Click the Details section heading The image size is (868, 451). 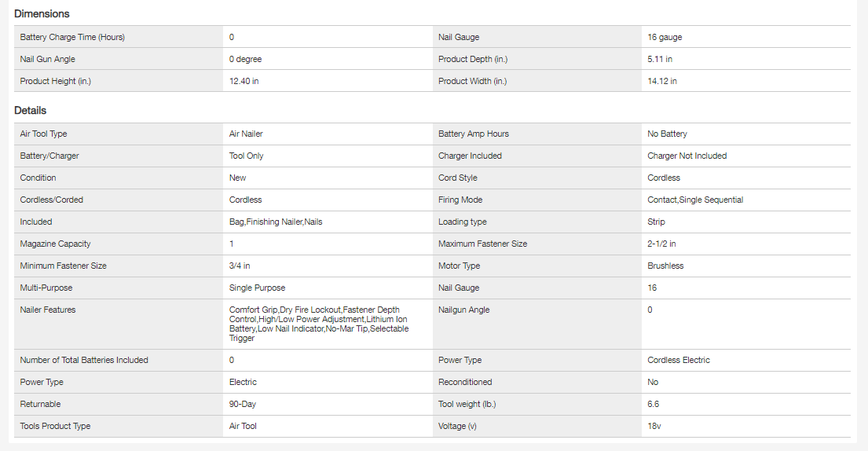click(30, 111)
